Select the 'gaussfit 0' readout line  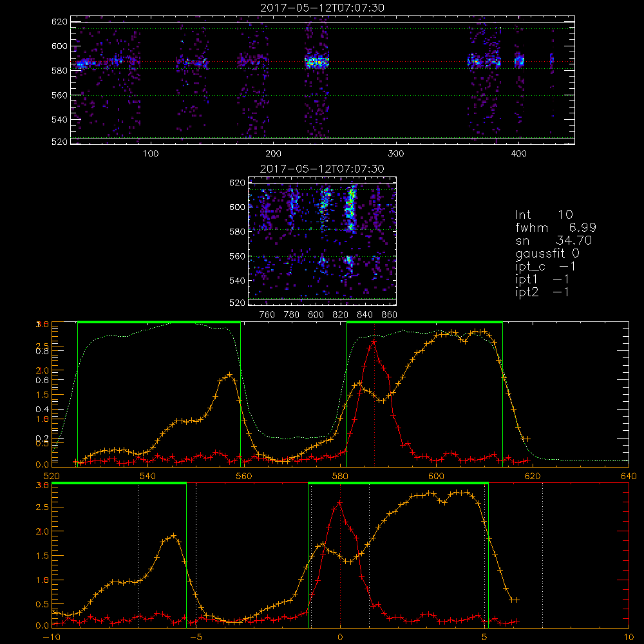tap(547, 254)
